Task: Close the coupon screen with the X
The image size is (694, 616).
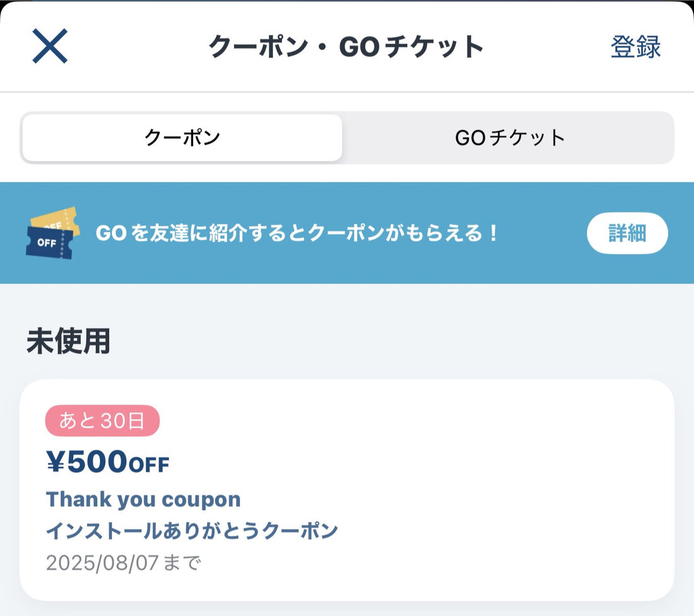Action: pos(49,46)
